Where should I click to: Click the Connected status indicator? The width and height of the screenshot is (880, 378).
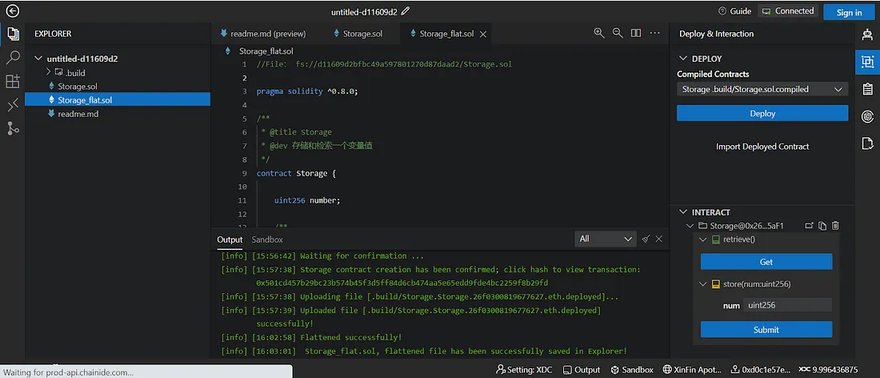pyautogui.click(x=788, y=11)
